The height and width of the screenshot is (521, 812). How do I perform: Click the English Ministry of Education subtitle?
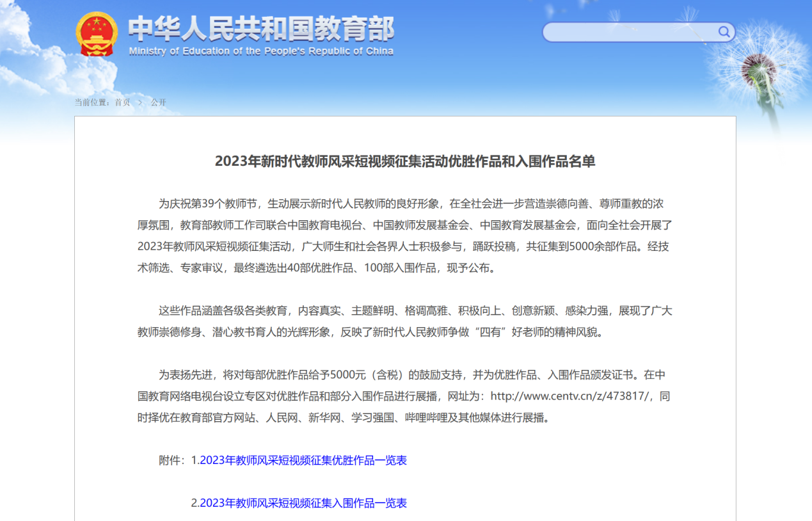tap(261, 52)
